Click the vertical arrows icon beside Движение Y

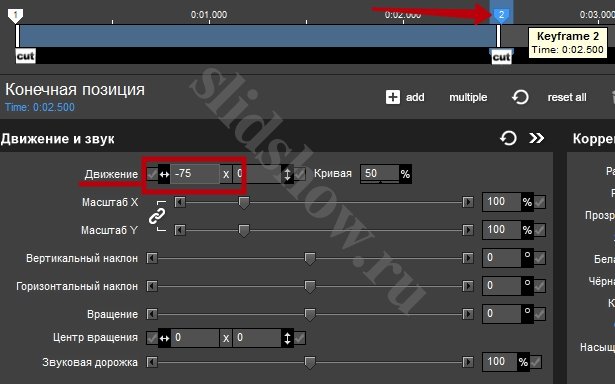[x=287, y=174]
